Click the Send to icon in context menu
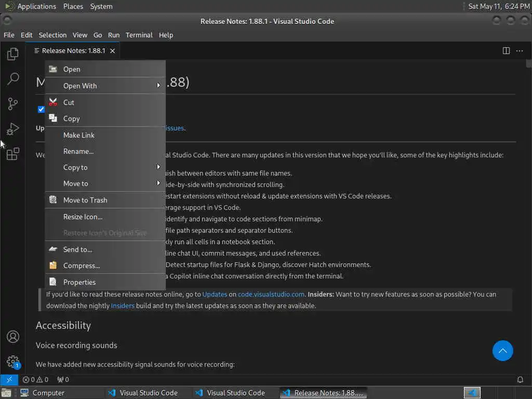The height and width of the screenshot is (399, 532). point(53,249)
